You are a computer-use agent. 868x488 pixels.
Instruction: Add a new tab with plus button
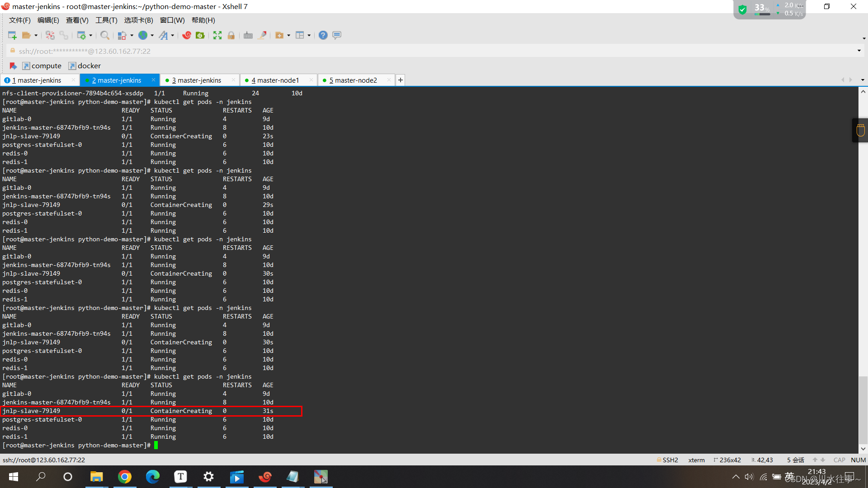point(401,80)
